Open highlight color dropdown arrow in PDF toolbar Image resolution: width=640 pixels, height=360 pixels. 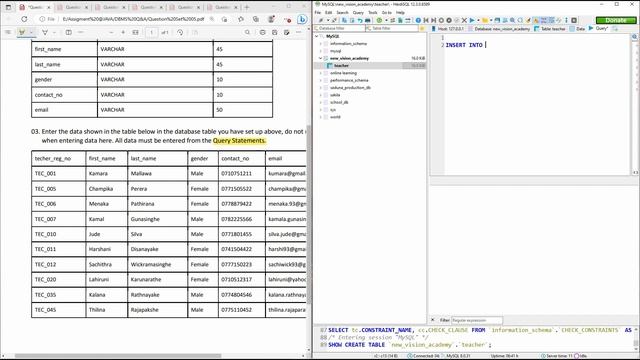click(31, 32)
